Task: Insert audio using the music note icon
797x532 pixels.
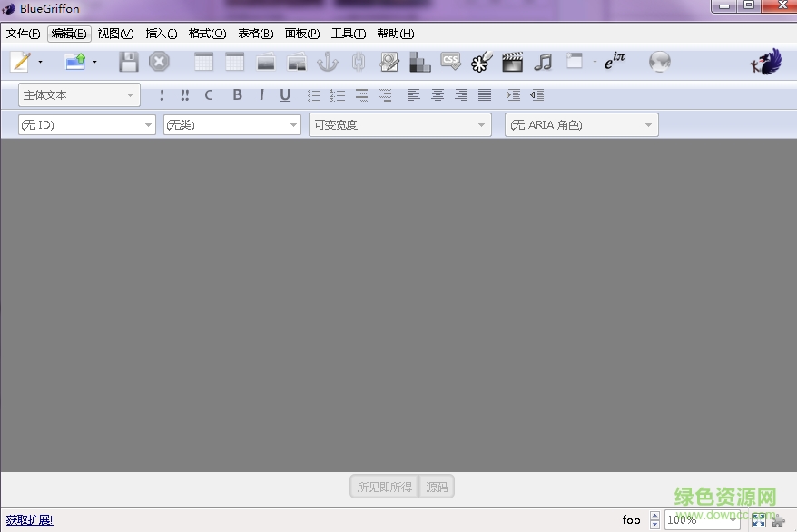Action: coord(544,61)
